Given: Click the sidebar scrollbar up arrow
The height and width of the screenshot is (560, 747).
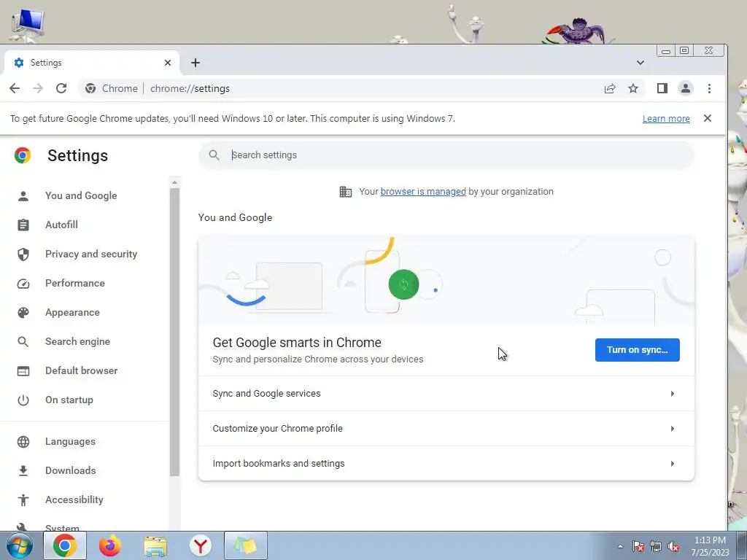Looking at the screenshot, I should point(174,182).
